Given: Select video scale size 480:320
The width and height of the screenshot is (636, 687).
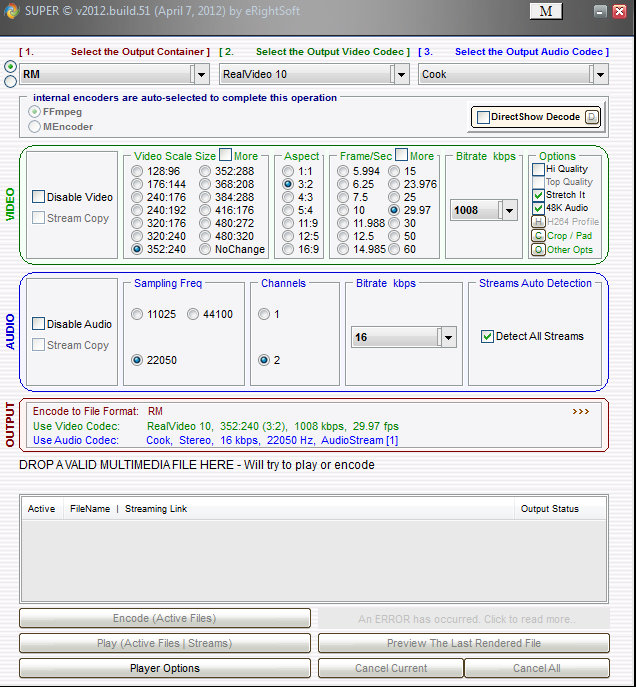Looking at the screenshot, I should point(205,236).
